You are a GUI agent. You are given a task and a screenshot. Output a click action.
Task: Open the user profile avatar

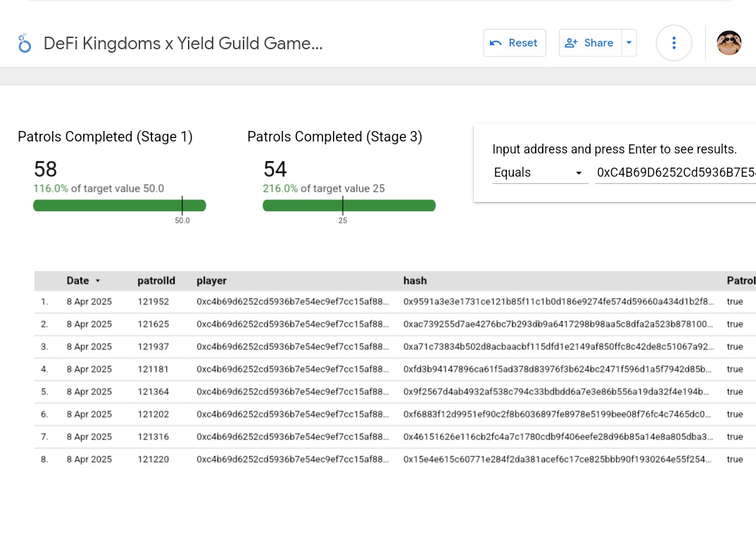point(729,43)
